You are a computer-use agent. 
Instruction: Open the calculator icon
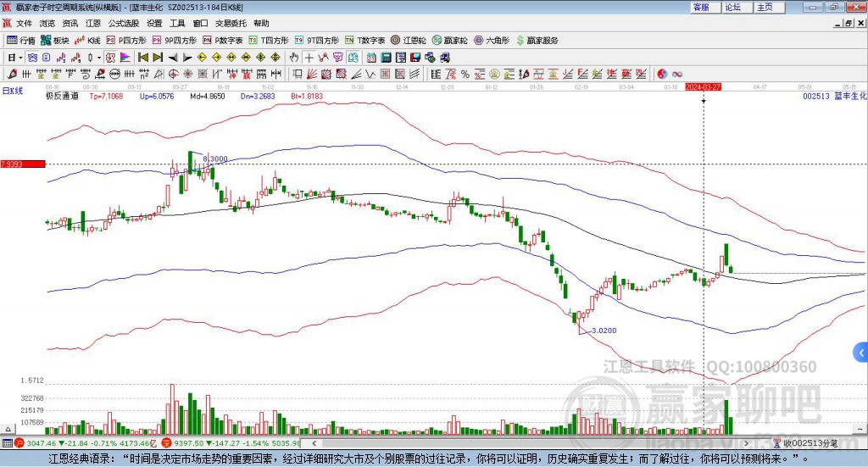(x=386, y=58)
